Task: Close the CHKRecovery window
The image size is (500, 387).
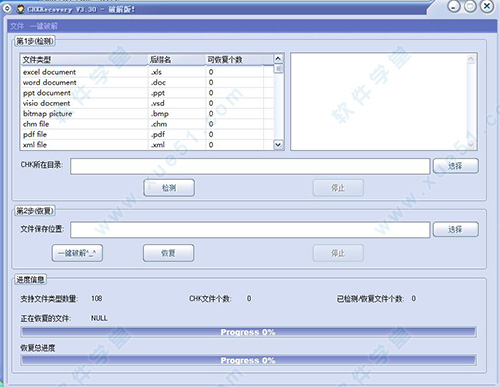Action: 487,6
